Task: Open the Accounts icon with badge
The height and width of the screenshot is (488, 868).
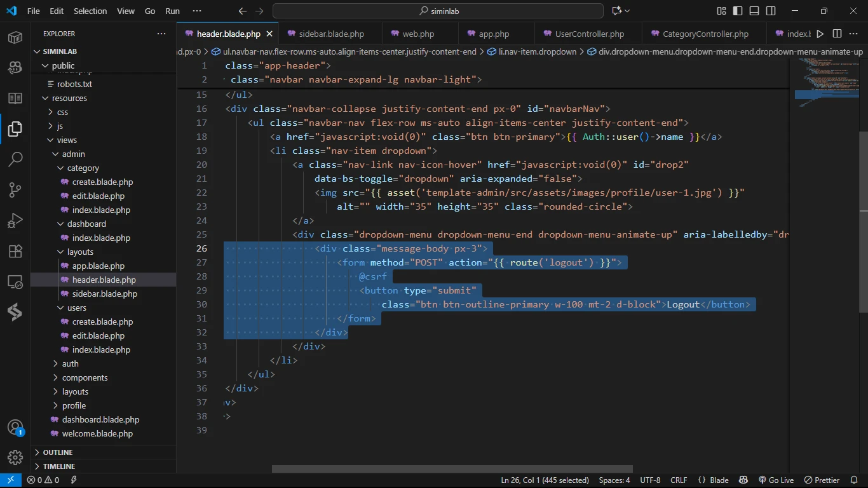Action: [x=15, y=427]
